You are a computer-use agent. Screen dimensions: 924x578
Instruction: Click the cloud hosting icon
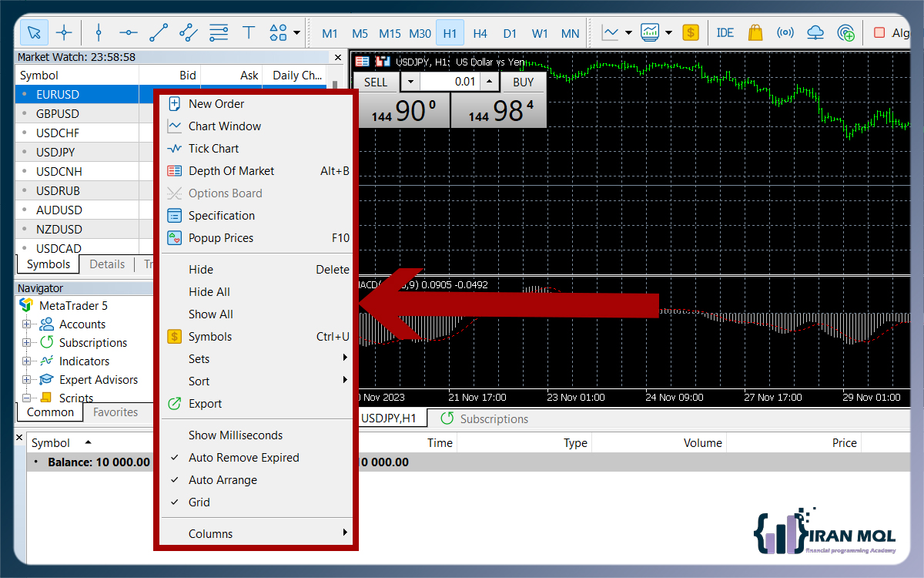tap(815, 32)
